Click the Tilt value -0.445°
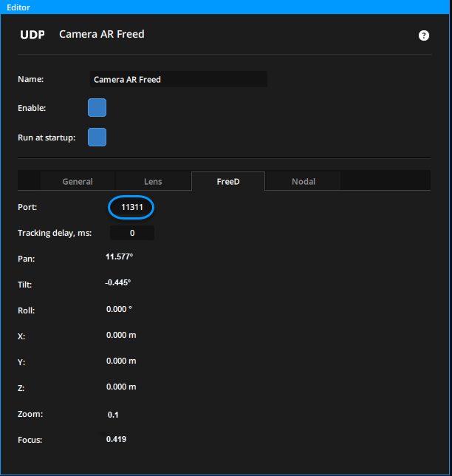Screen dimensions: 452x476 pyautogui.click(x=118, y=283)
